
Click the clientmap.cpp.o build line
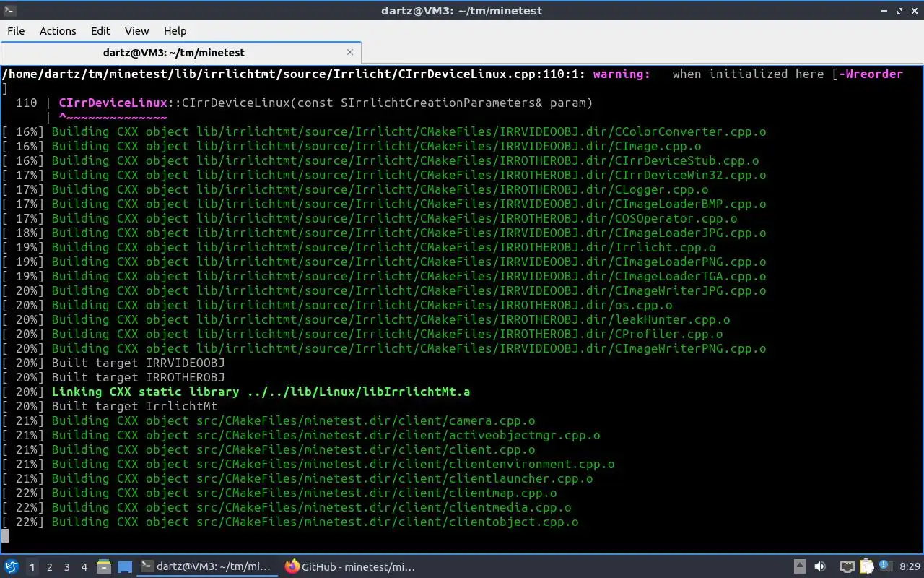(x=279, y=493)
